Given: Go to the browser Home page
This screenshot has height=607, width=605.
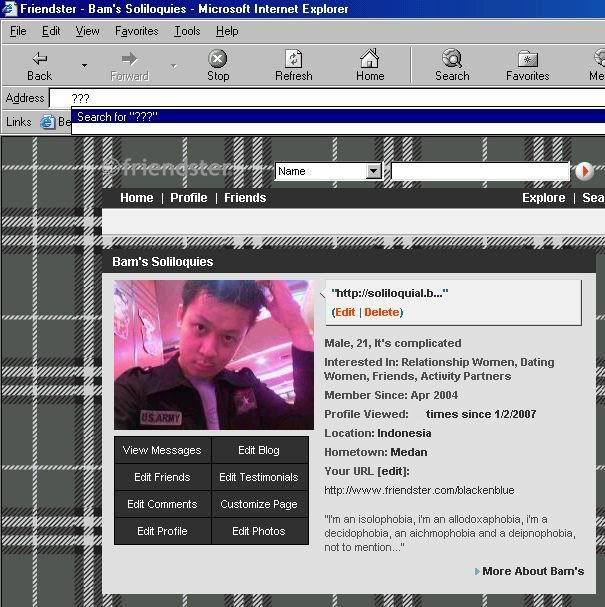Looking at the screenshot, I should pos(370,66).
